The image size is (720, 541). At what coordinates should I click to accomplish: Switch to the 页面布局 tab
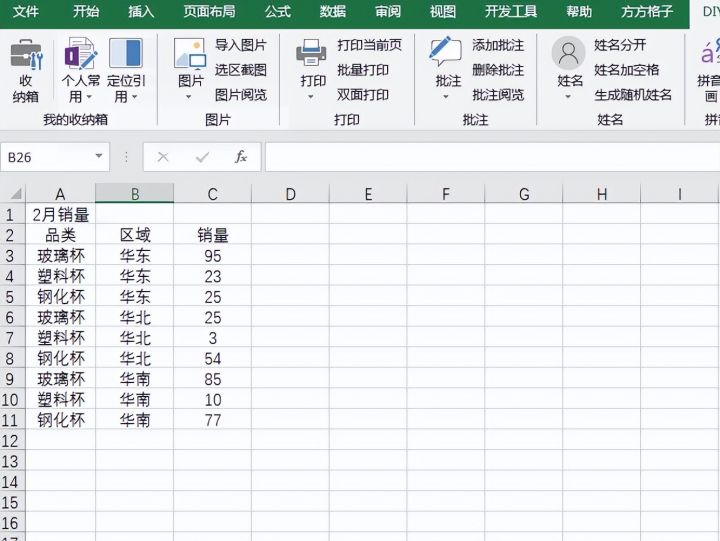tap(209, 11)
